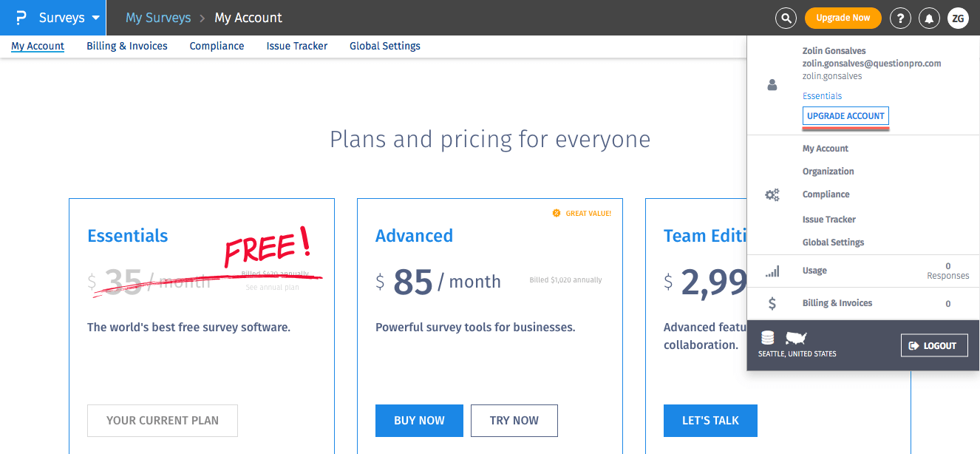The width and height of the screenshot is (980, 454).
Task: Log out using the LOGOUT button
Action: [934, 345]
